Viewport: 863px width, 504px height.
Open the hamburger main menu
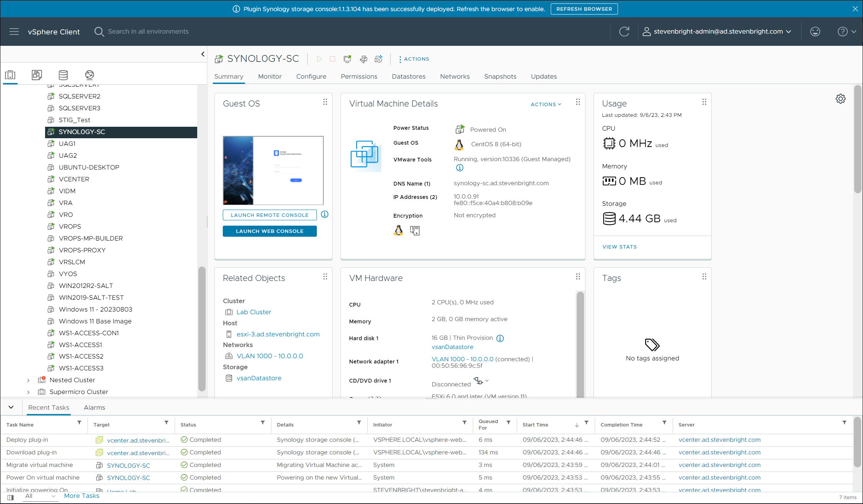click(x=14, y=32)
